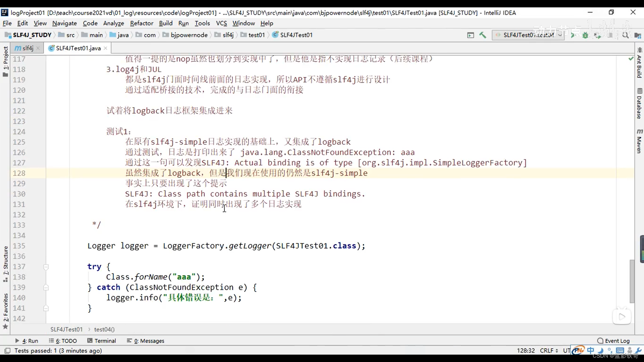The height and width of the screenshot is (362, 644).
Task: Run with coverage icon in toolbar
Action: pos(597,35)
